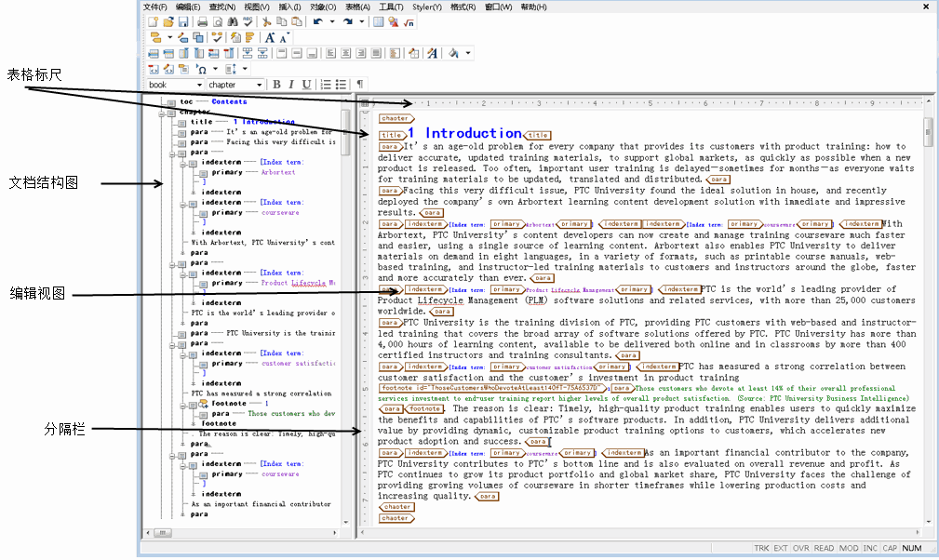939x560 pixels.
Task: Toggle italic formatting
Action: (291, 85)
